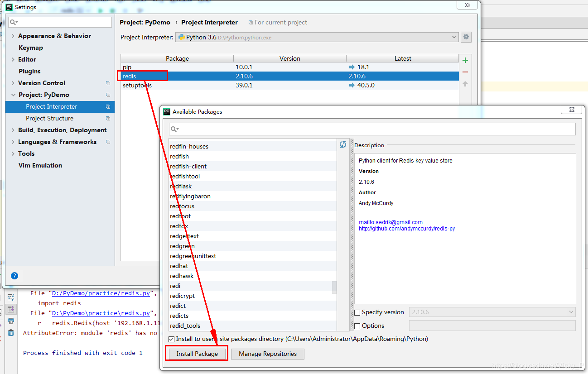588x374 pixels.
Task: Click the red minus uninstall package icon
Action: [465, 72]
